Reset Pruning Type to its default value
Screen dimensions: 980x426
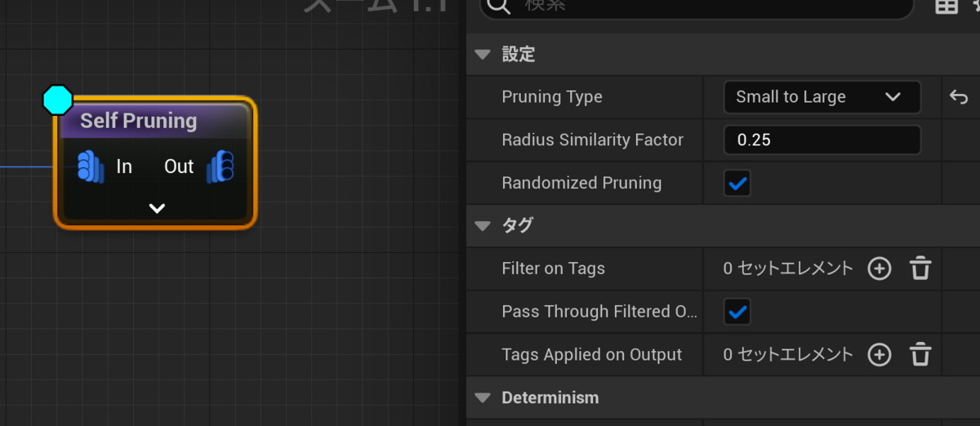958,97
